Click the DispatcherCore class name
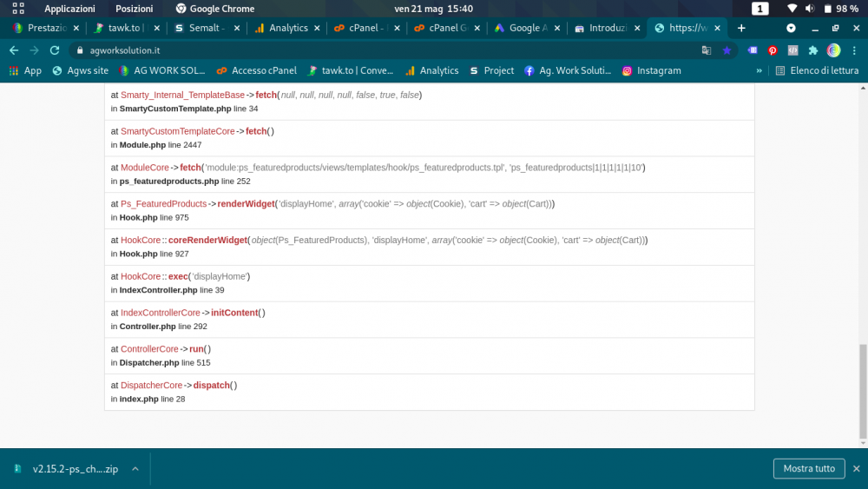Viewport: 868px width, 489px height. (x=152, y=386)
